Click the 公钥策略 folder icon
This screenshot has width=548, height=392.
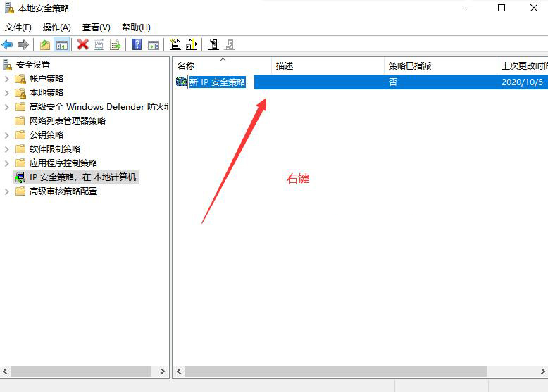point(20,134)
